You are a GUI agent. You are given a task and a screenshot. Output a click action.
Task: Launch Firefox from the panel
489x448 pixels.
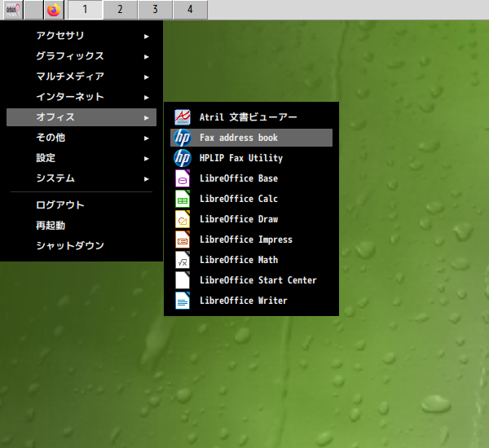click(x=54, y=10)
